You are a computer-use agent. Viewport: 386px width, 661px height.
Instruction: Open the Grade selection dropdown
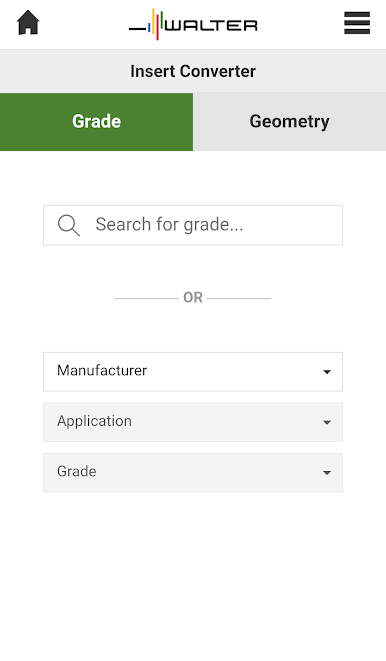[193, 473]
